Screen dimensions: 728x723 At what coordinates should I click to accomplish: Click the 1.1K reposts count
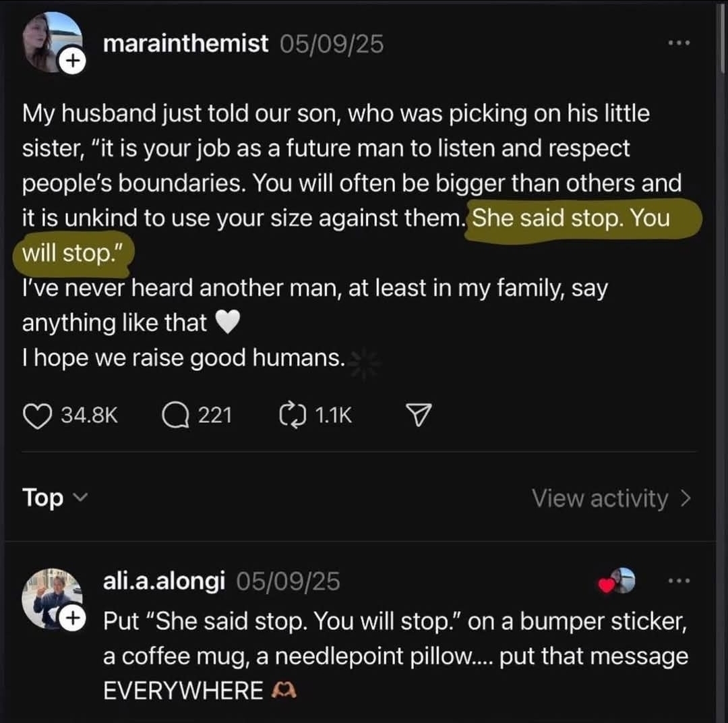(x=333, y=415)
